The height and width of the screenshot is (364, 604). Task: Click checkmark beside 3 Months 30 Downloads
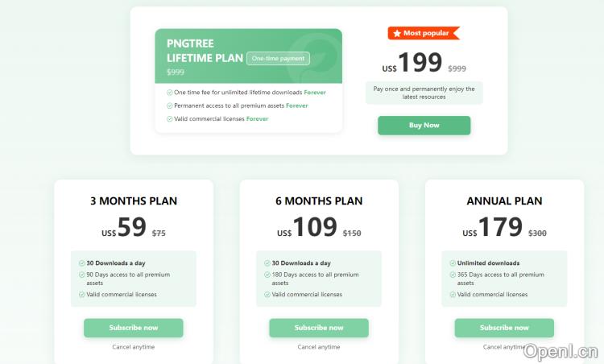[x=82, y=263]
